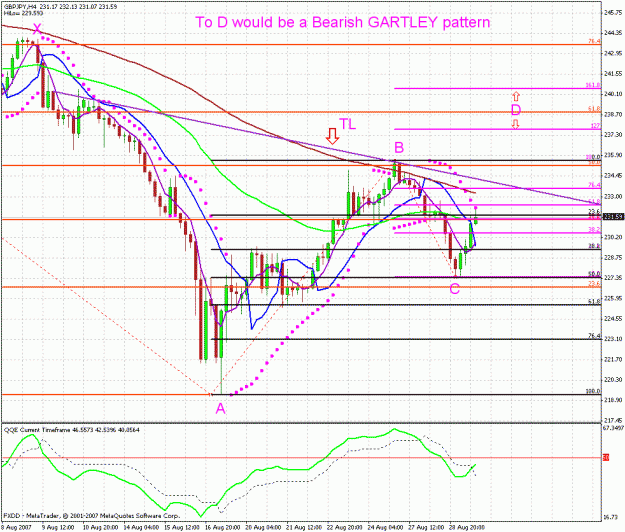Click the 230.20 price axis label
625x532 pixels.
[x=613, y=237]
